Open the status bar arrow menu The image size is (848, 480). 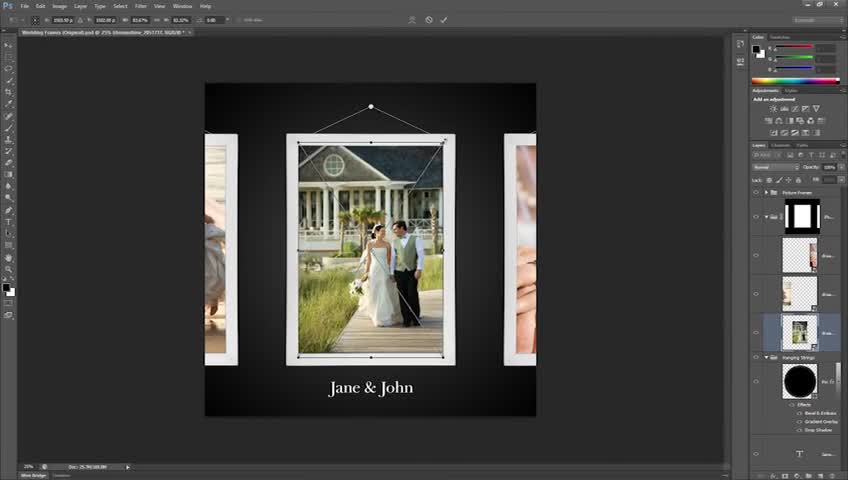pos(128,467)
